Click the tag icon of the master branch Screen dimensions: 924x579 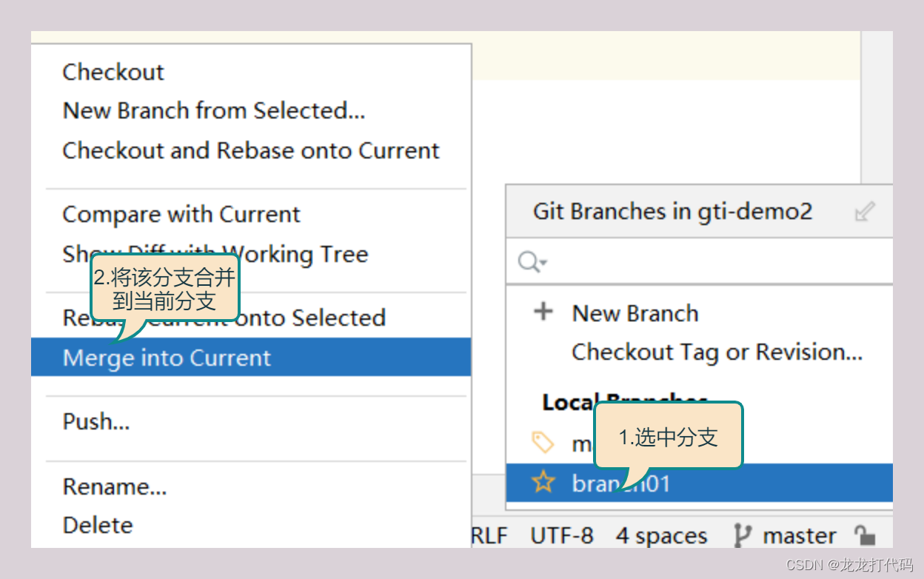pos(543,443)
